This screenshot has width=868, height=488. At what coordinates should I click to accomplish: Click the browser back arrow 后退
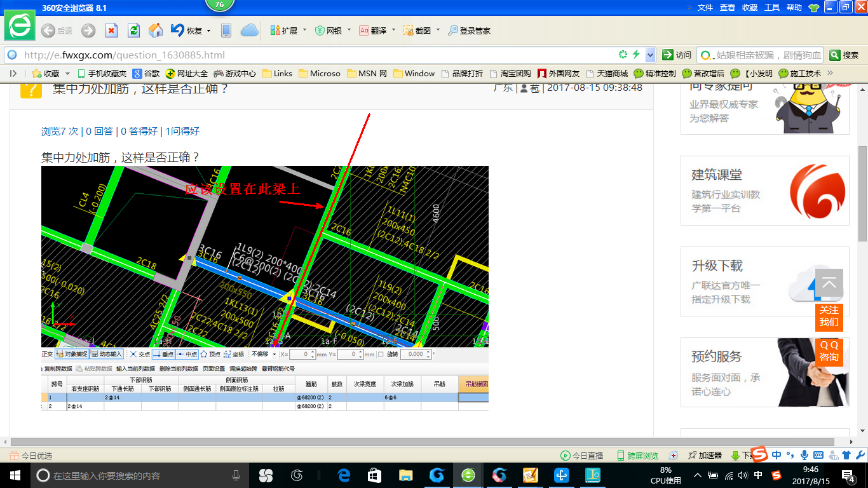click(57, 30)
